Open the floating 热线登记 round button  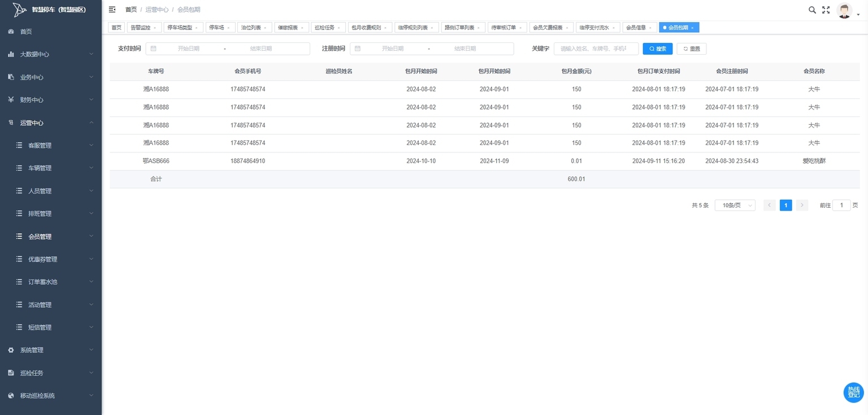(x=853, y=392)
